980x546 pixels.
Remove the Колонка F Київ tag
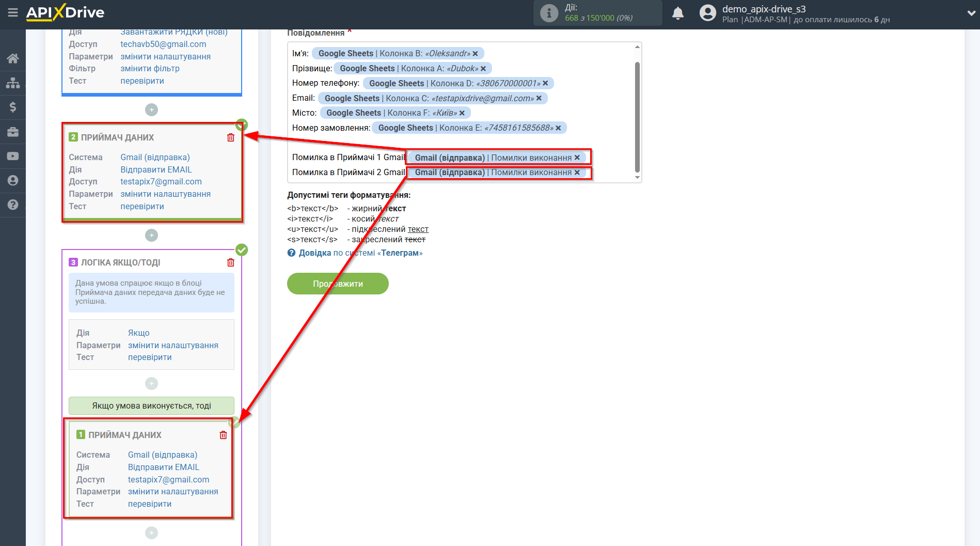462,113
